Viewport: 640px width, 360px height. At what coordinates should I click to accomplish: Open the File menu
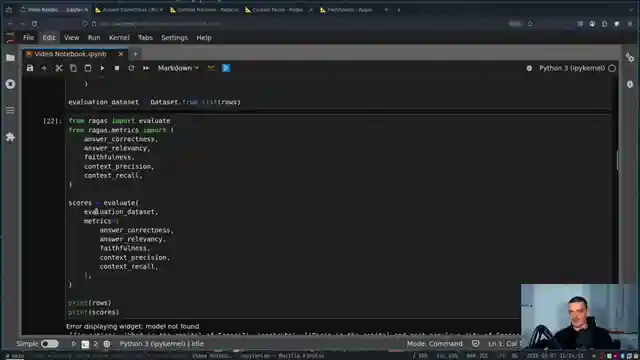[29, 38]
